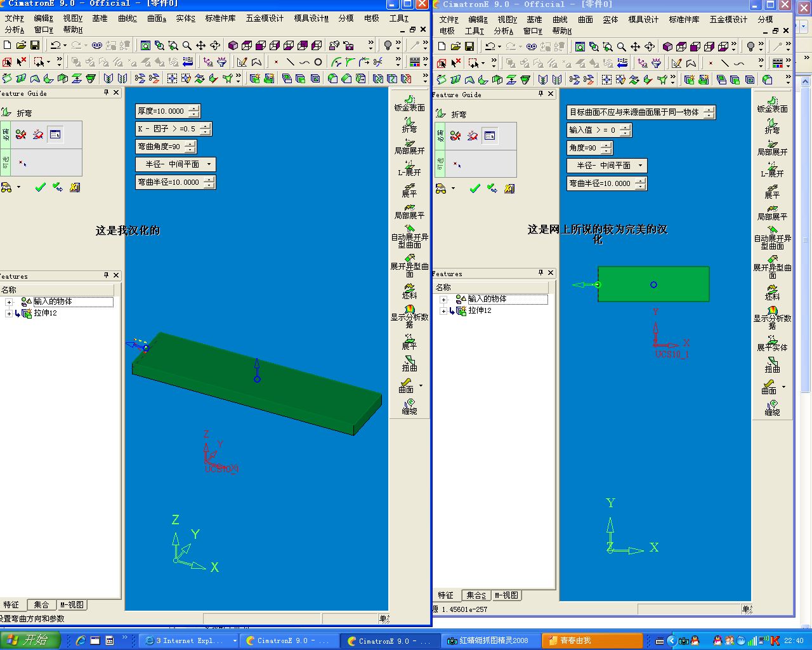Click the 显示分析数据 tool in the right window sidebar
Screen dimensions: 812x650
click(x=772, y=318)
